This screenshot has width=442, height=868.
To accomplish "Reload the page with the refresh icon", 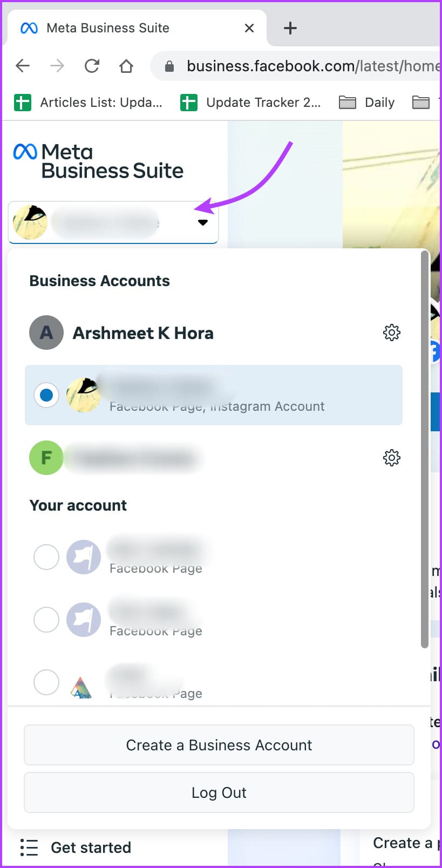I will pyautogui.click(x=92, y=66).
